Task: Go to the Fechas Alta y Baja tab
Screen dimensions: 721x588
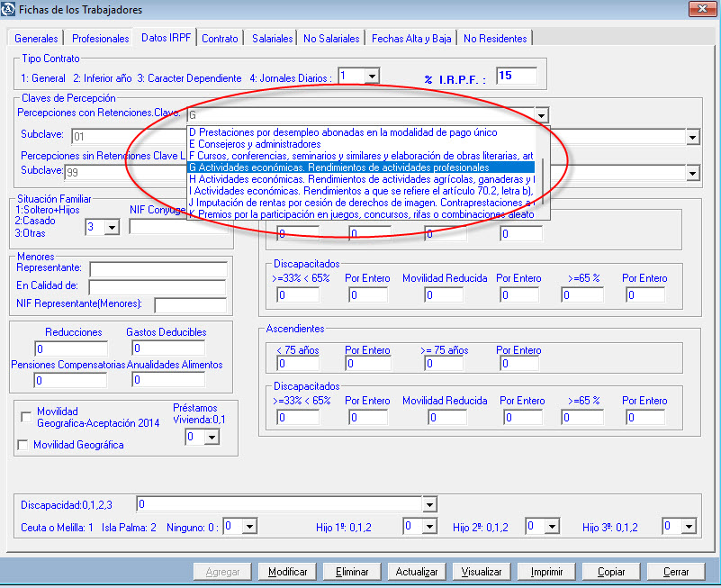Action: pyautogui.click(x=411, y=39)
